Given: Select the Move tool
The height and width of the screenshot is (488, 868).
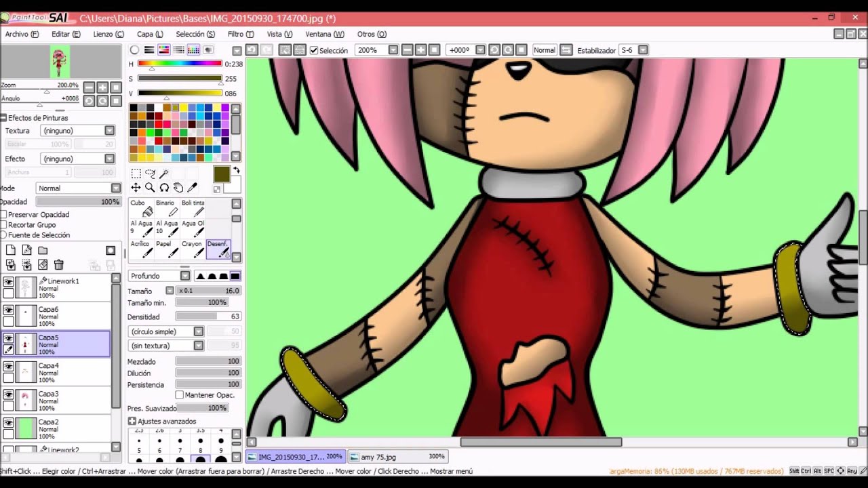Looking at the screenshot, I should coord(136,188).
